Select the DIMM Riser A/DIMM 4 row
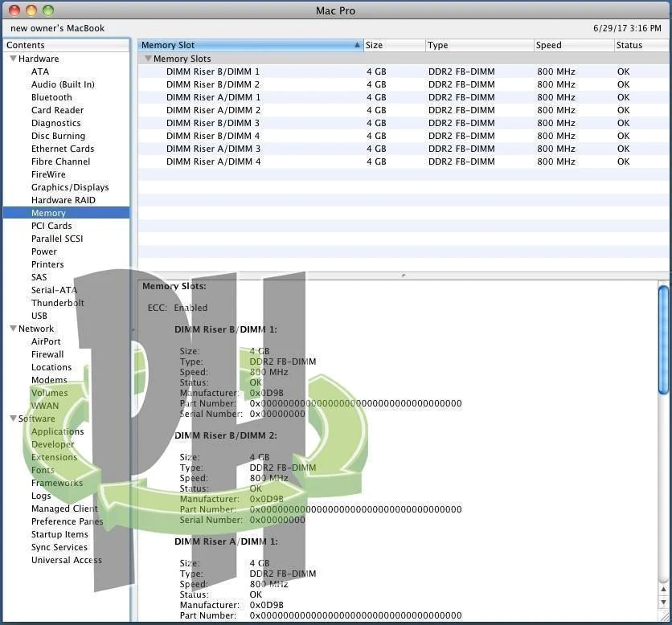672x625 pixels. [213, 161]
